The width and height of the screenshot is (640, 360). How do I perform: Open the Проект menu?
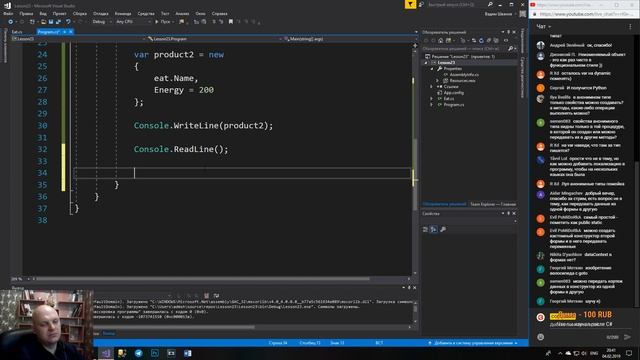pos(60,13)
